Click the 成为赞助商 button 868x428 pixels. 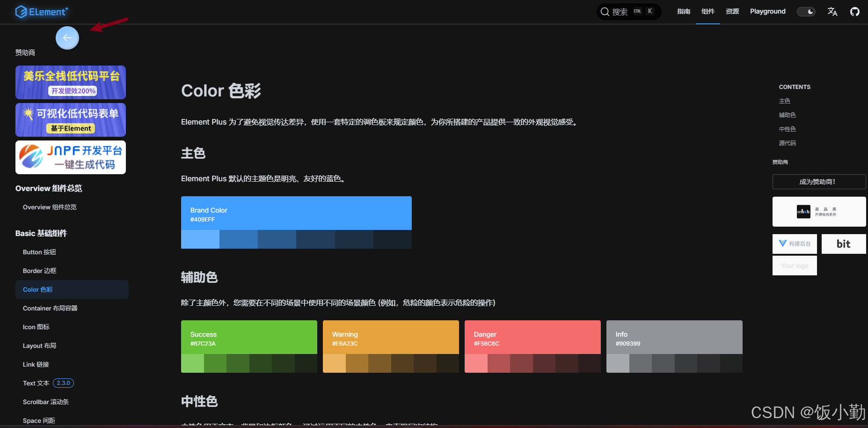[819, 182]
